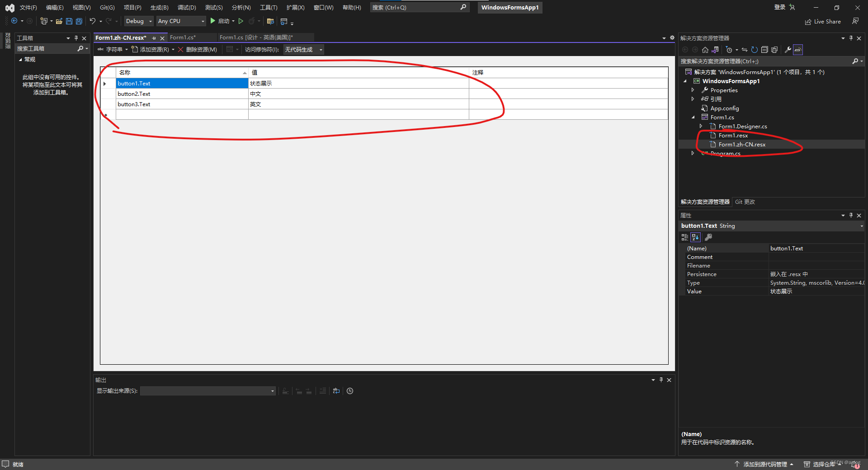The width and height of the screenshot is (868, 470).
Task: Switch to Git 更改 tab
Action: coord(745,202)
